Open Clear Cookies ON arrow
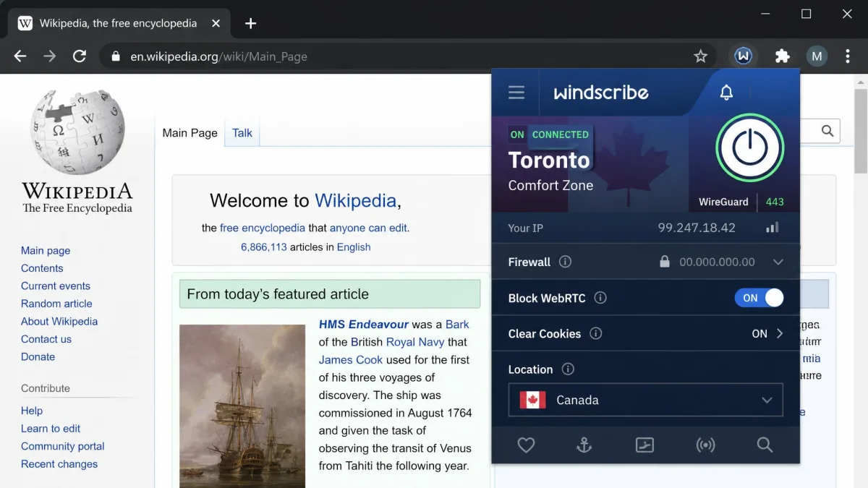868x488 pixels. (780, 333)
